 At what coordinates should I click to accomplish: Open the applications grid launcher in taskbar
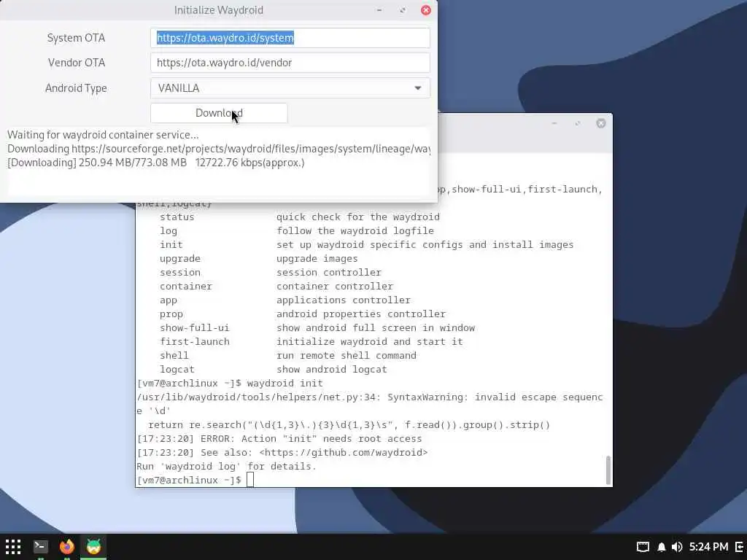tap(13, 547)
